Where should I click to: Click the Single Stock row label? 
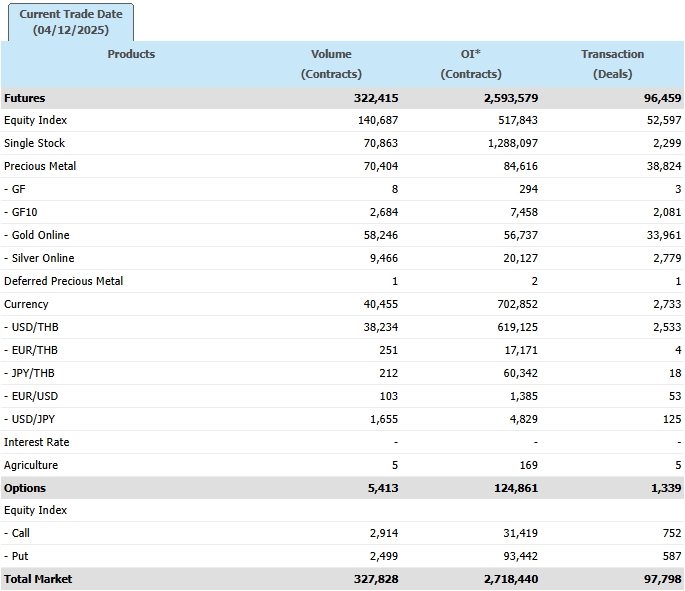(x=35, y=144)
